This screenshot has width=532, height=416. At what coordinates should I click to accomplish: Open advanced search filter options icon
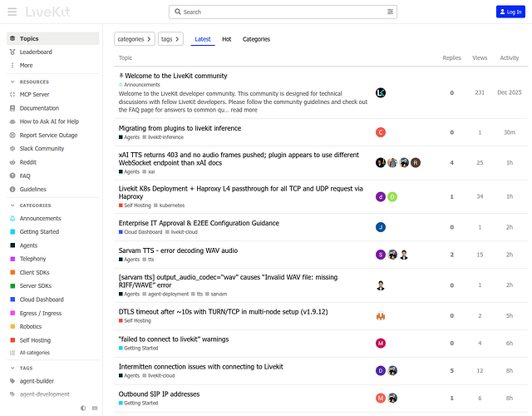(390, 12)
